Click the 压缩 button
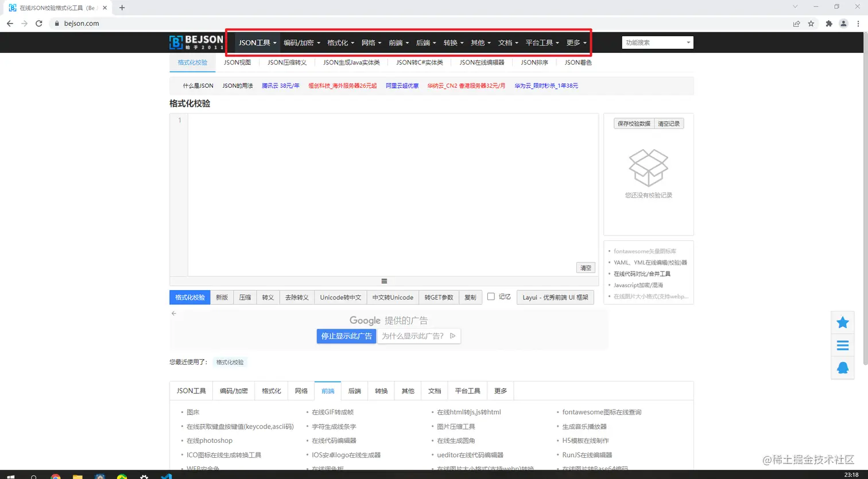Screen dimensions: 868x479 pyautogui.click(x=245, y=297)
